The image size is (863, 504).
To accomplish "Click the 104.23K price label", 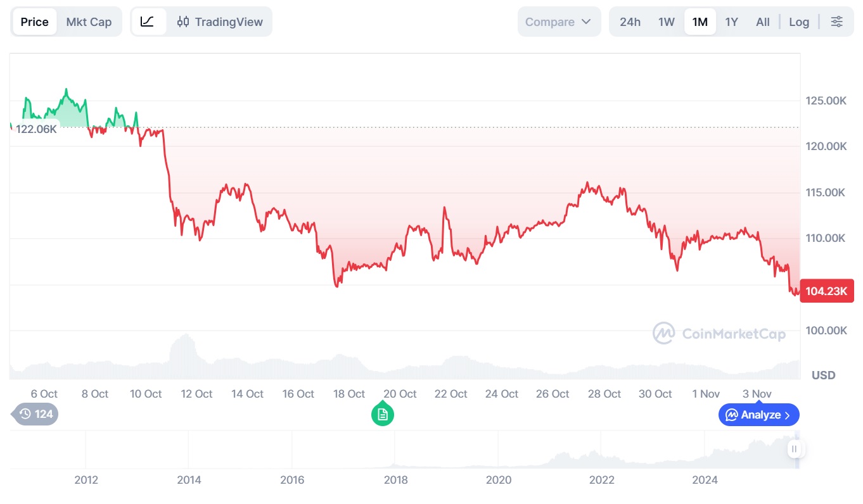I will (827, 291).
